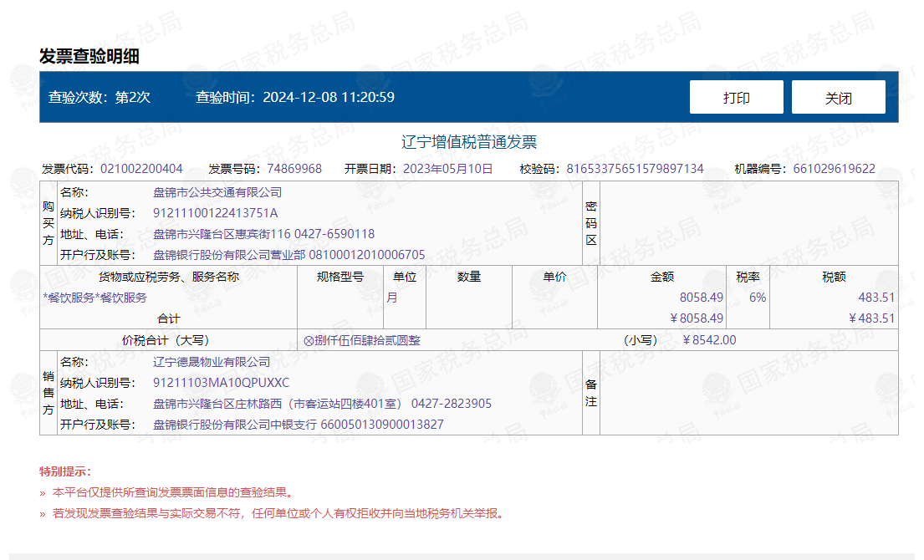Click the 税率 column header

(x=748, y=277)
